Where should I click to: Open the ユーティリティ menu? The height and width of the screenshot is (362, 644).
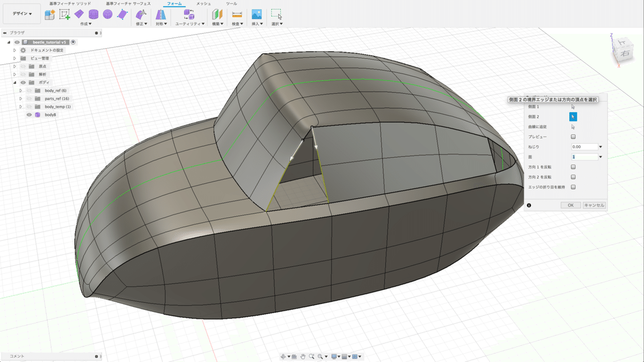pyautogui.click(x=190, y=24)
